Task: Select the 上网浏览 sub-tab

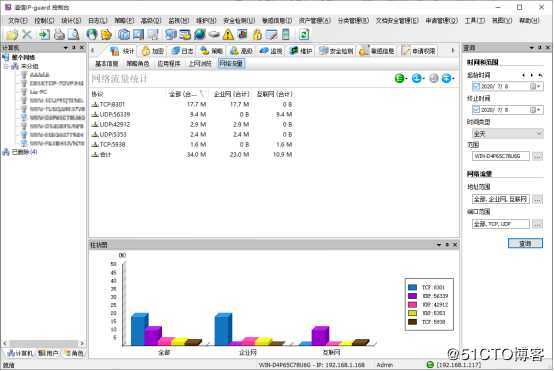Action: pos(200,64)
